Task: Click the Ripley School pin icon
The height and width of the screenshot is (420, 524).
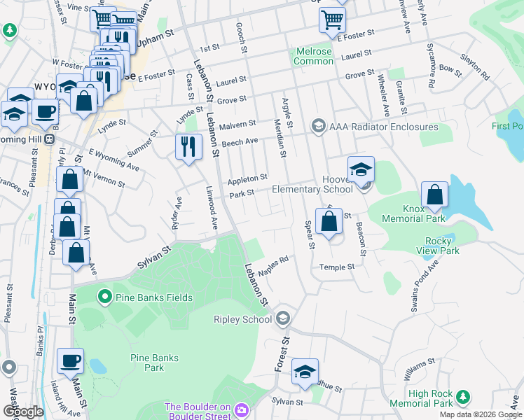Action: point(283,318)
